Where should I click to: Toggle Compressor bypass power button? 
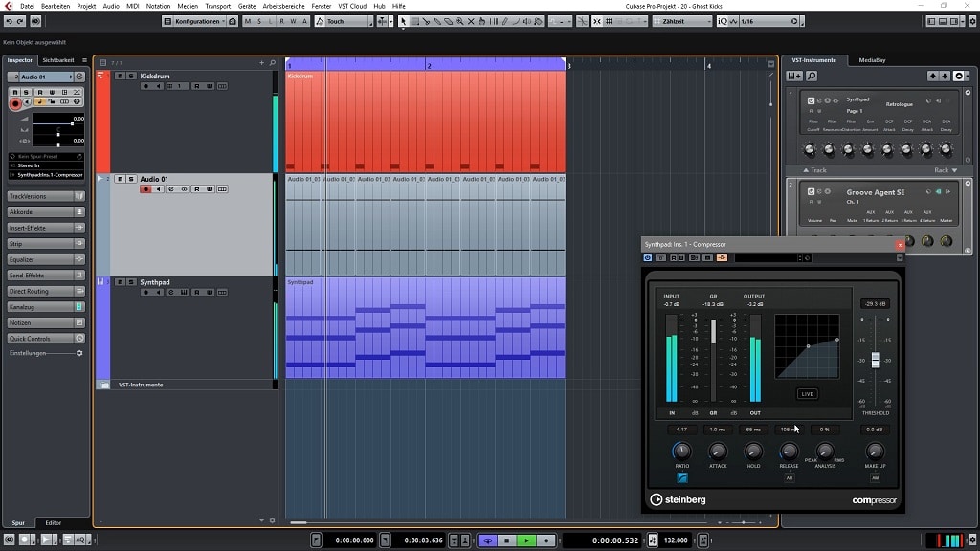pos(648,258)
